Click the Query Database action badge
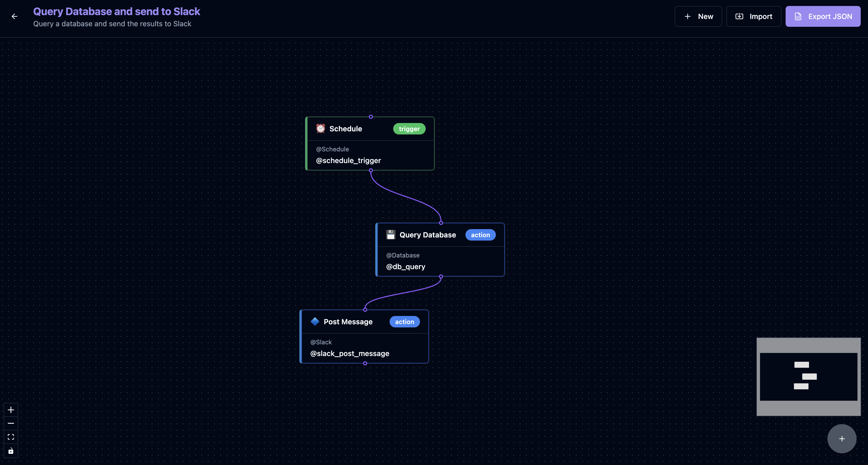868x465 pixels. (480, 235)
